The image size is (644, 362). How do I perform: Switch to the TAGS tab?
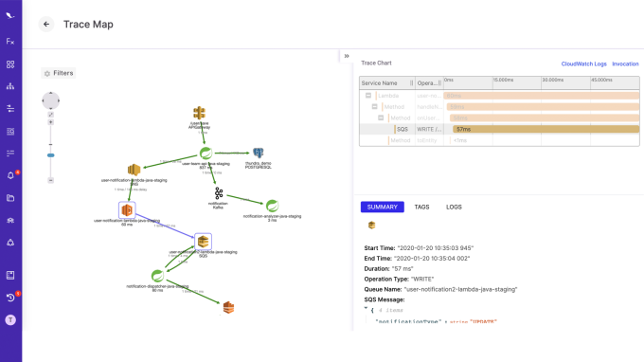[421, 208]
